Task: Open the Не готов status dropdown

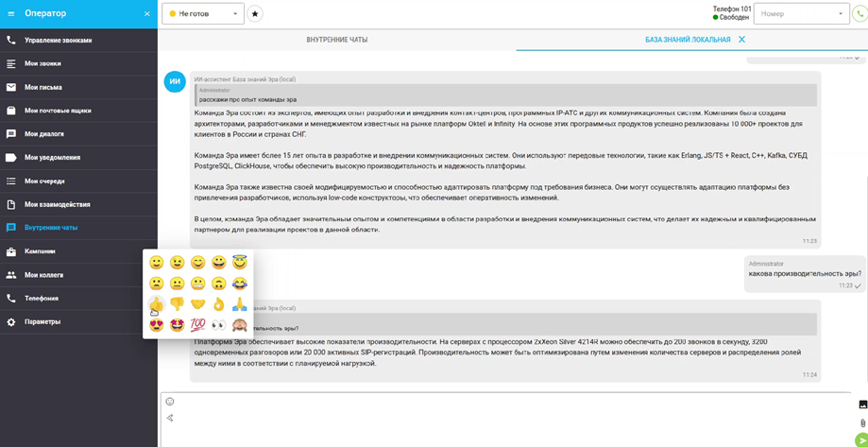Action: (203, 13)
